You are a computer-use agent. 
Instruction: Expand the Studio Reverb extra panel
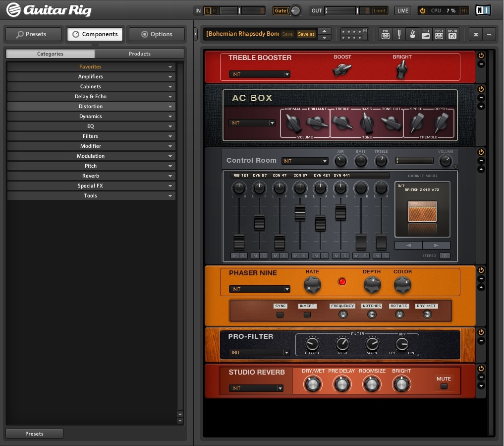click(x=481, y=385)
